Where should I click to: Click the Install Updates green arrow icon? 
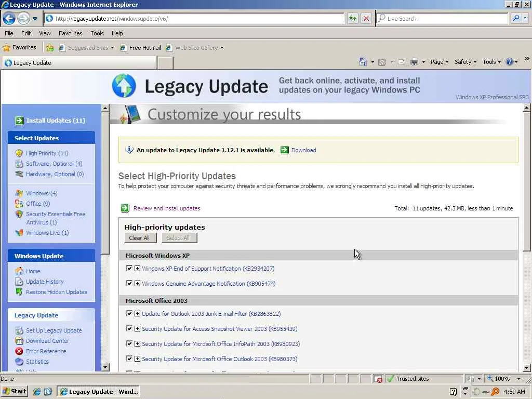tap(19, 121)
